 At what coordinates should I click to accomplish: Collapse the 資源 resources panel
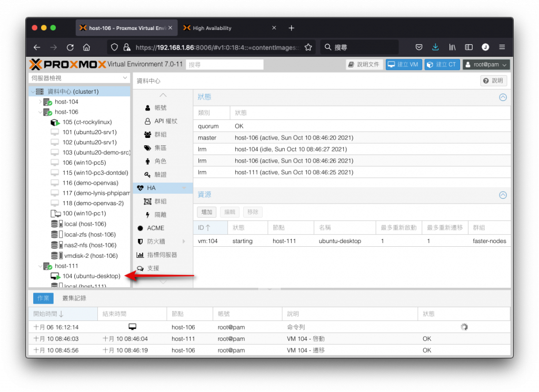pos(503,195)
